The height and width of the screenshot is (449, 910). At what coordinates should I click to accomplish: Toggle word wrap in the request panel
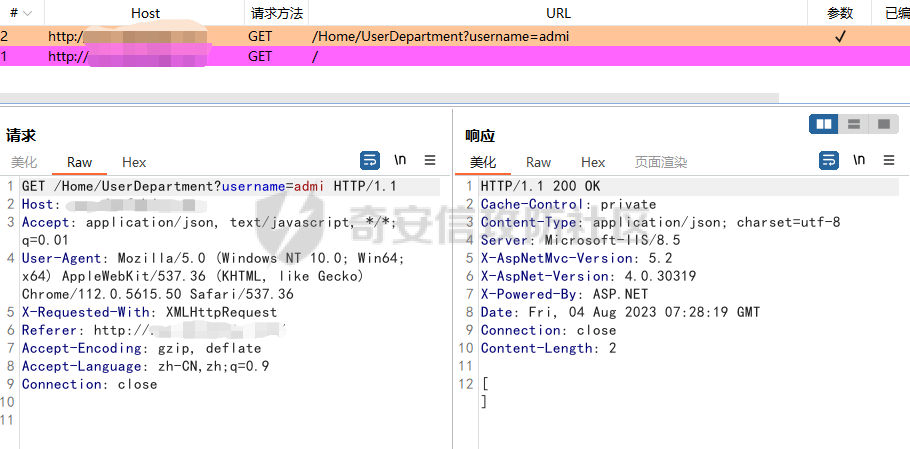tap(369, 160)
